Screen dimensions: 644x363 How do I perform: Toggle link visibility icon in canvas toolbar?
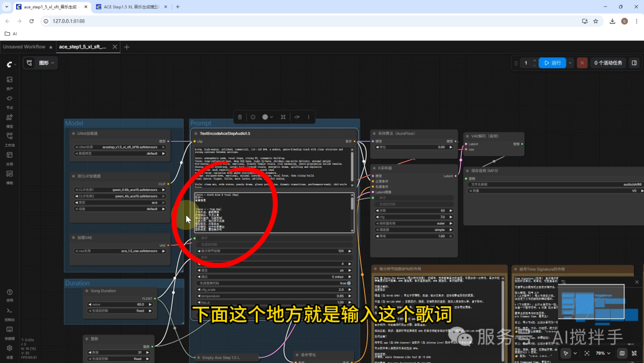point(634,353)
